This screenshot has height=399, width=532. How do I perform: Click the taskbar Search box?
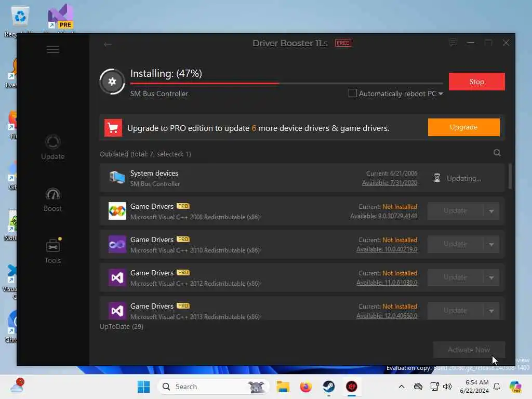[x=214, y=387]
